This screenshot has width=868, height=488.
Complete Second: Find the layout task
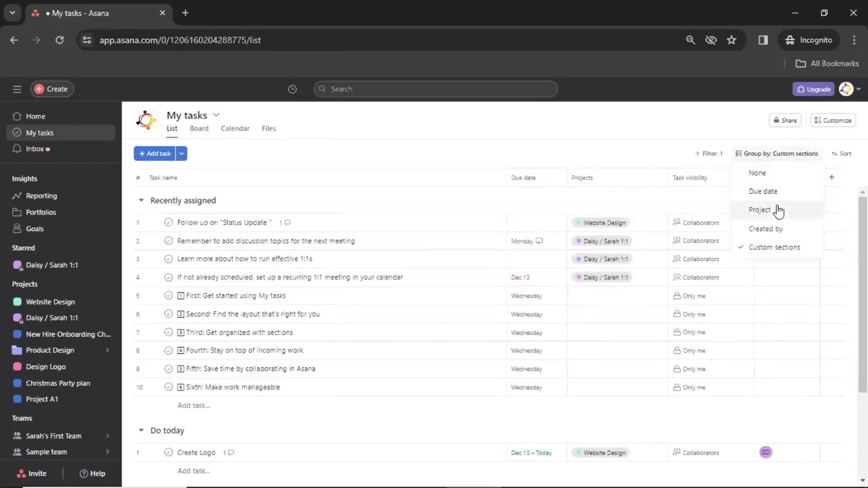click(x=169, y=314)
